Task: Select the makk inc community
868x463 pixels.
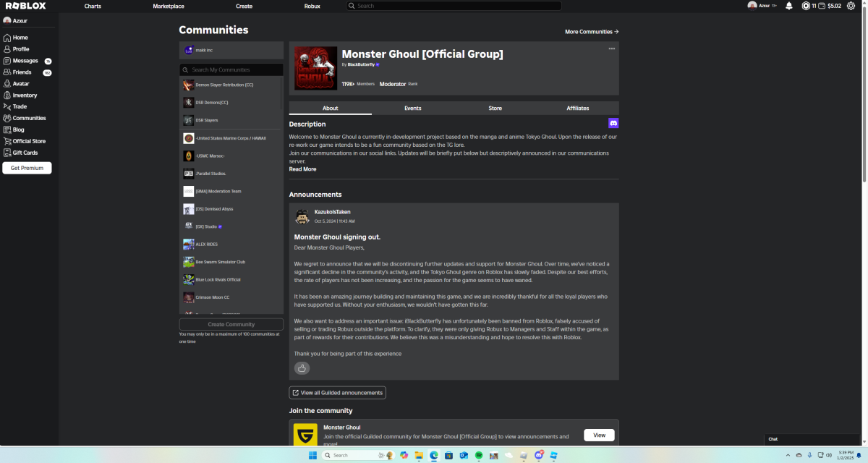Action: [231, 50]
